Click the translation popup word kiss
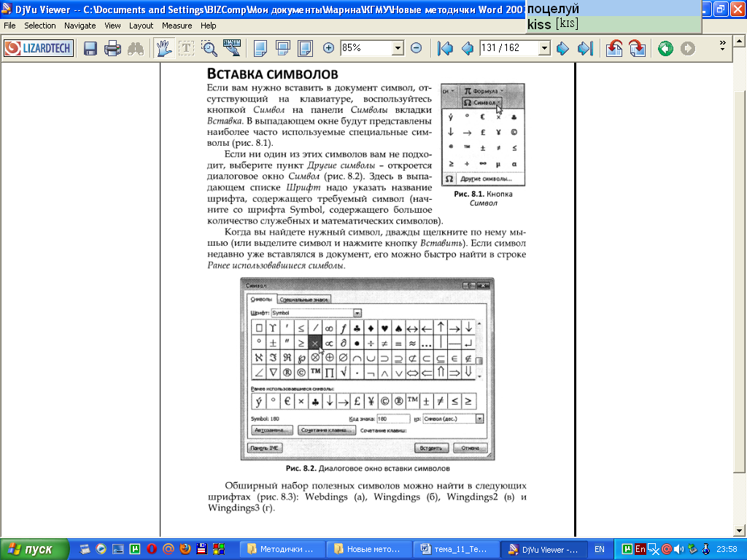This screenshot has width=747, height=560. pos(539,24)
